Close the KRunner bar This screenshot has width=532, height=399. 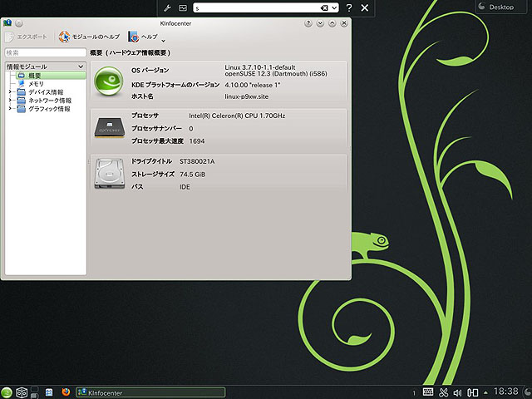click(364, 7)
